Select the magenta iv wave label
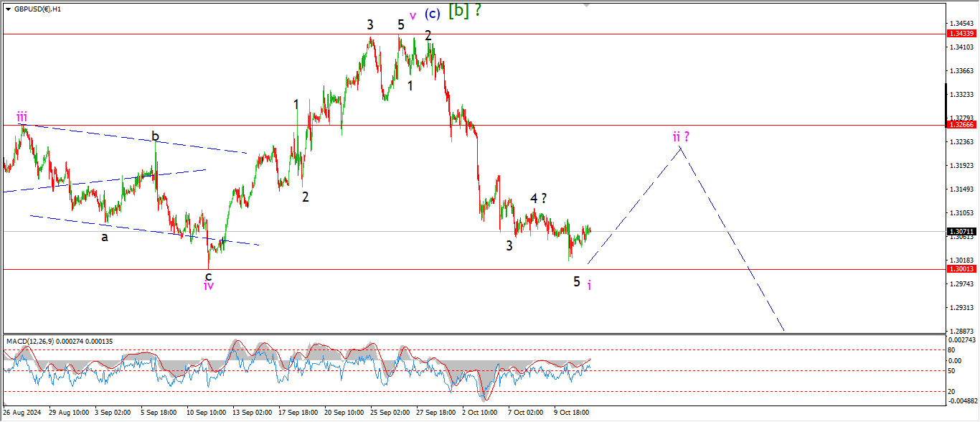This screenshot has width=980, height=422. (x=209, y=285)
